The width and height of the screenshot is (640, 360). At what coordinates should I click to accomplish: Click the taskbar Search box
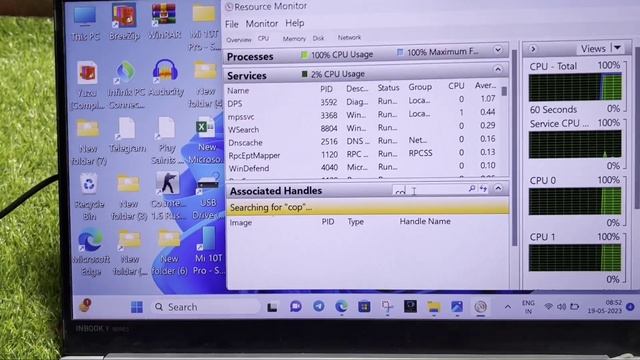pyautogui.click(x=205, y=307)
